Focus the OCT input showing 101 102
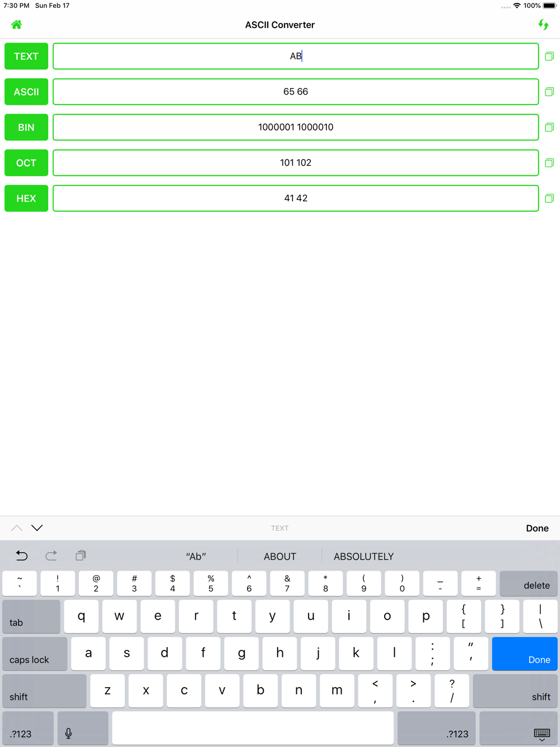The width and height of the screenshot is (560, 747). click(296, 163)
